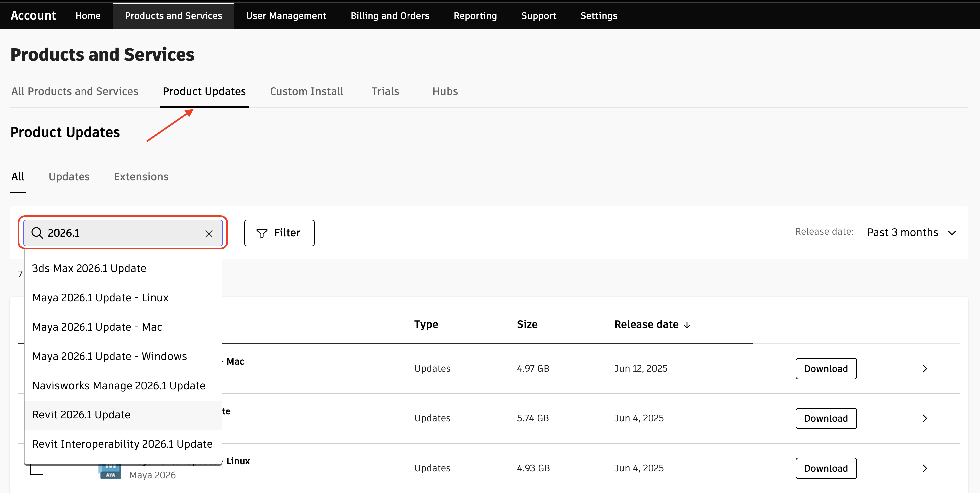Choose the Revit Interoperability 2026.1 Update suggestion
980x493 pixels.
click(x=123, y=444)
